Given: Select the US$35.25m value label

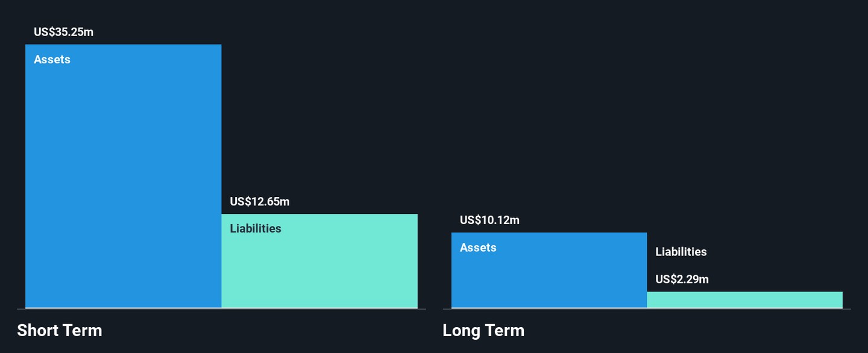Looking at the screenshot, I should [x=64, y=32].
